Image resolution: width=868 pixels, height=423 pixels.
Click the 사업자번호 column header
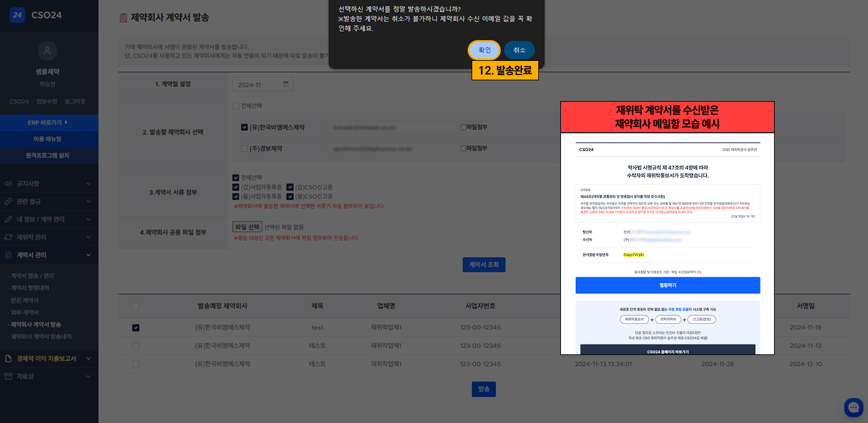pyautogui.click(x=480, y=305)
